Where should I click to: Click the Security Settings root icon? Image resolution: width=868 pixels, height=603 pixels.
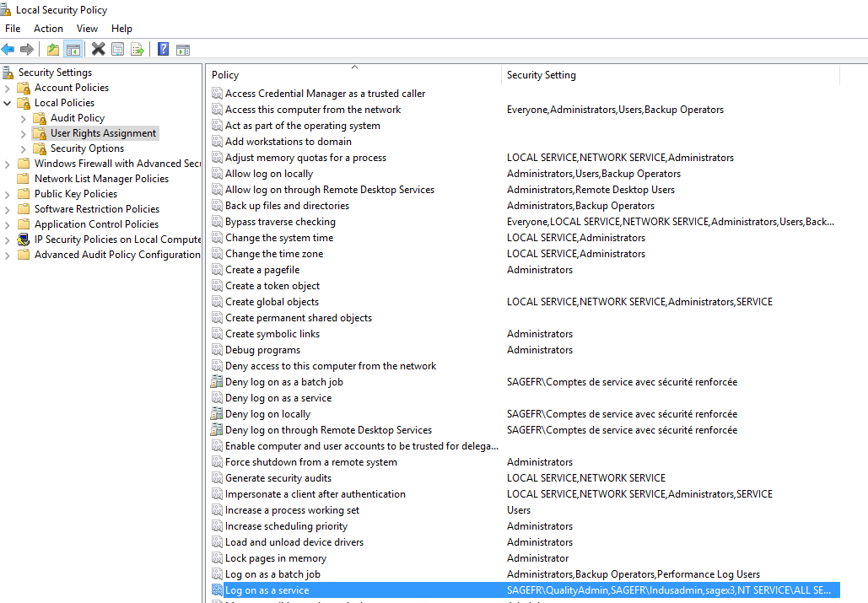[8, 73]
